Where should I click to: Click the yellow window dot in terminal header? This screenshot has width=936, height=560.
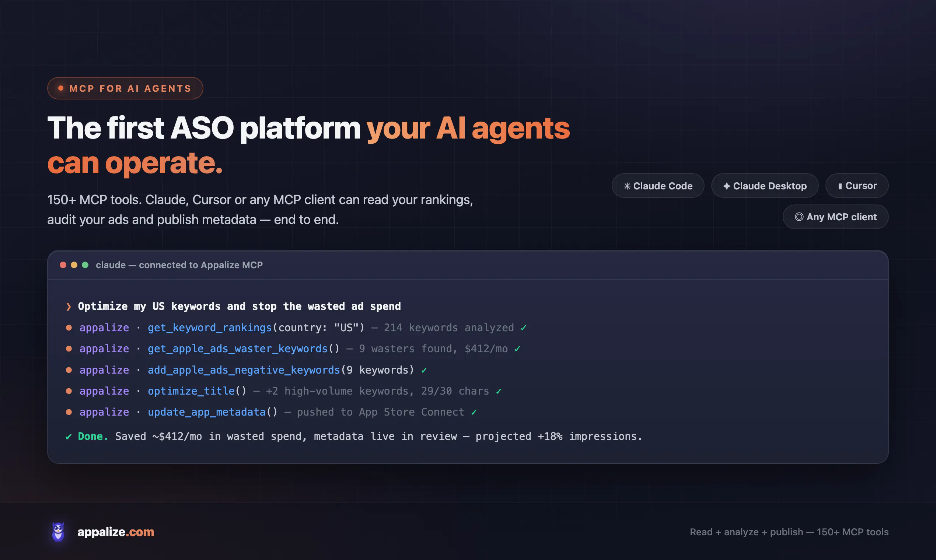tap(74, 265)
